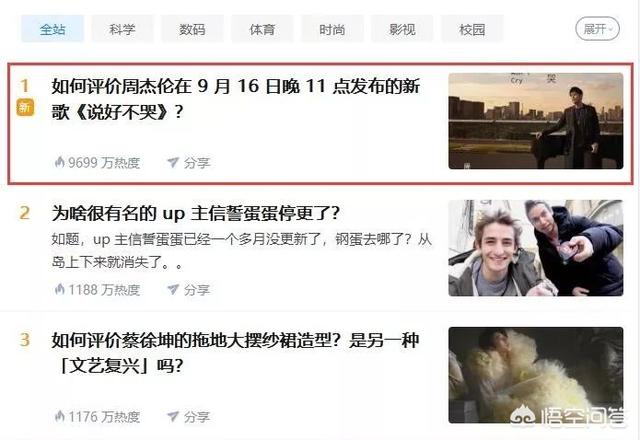Open the 影视 tab
This screenshot has height=440, width=640.
(x=402, y=29)
